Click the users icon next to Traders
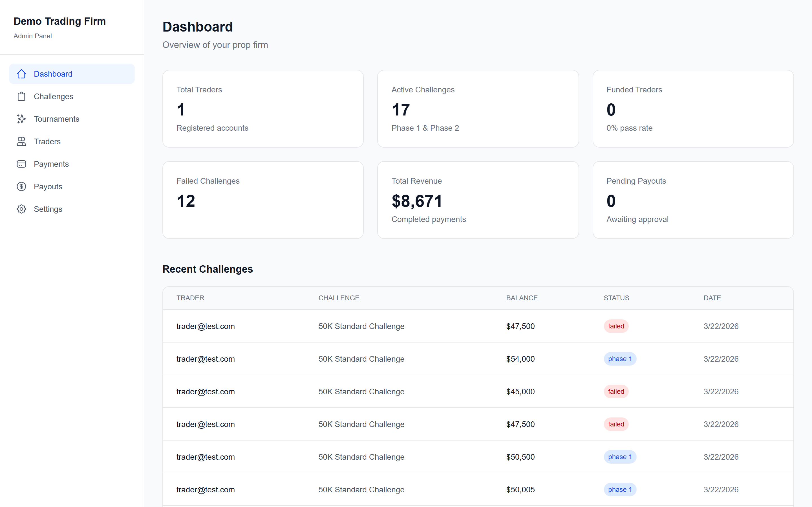812x507 pixels. tap(21, 141)
